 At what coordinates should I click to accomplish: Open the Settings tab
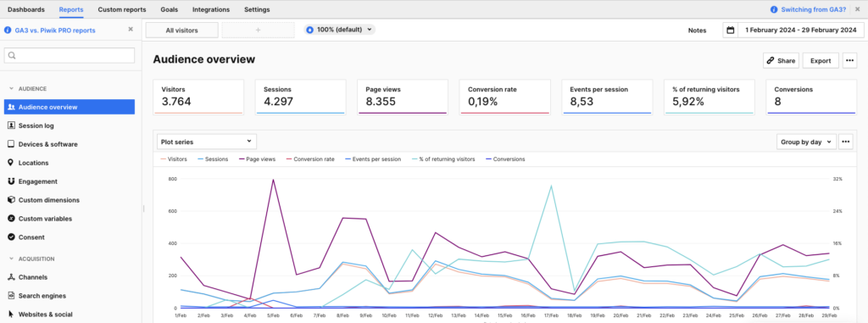257,9
